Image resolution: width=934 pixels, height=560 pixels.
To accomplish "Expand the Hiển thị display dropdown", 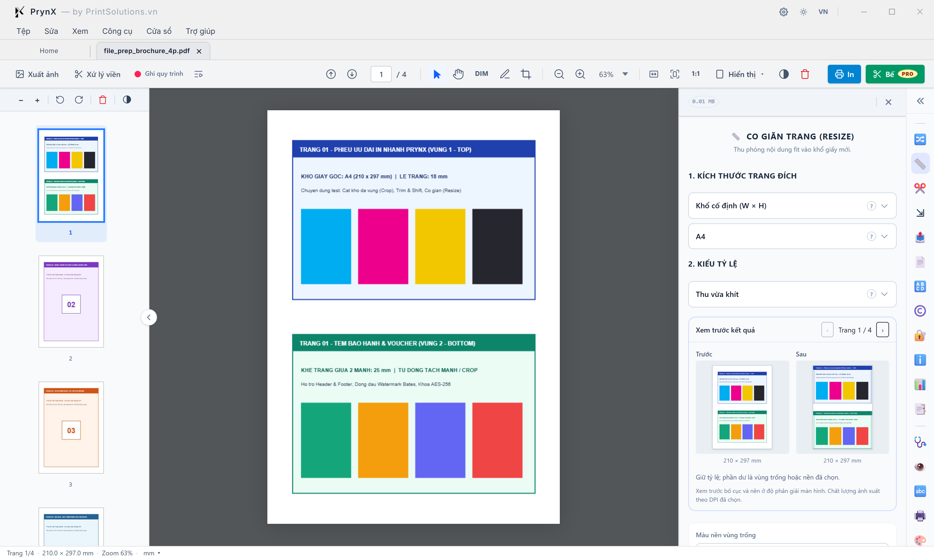I will pos(740,74).
